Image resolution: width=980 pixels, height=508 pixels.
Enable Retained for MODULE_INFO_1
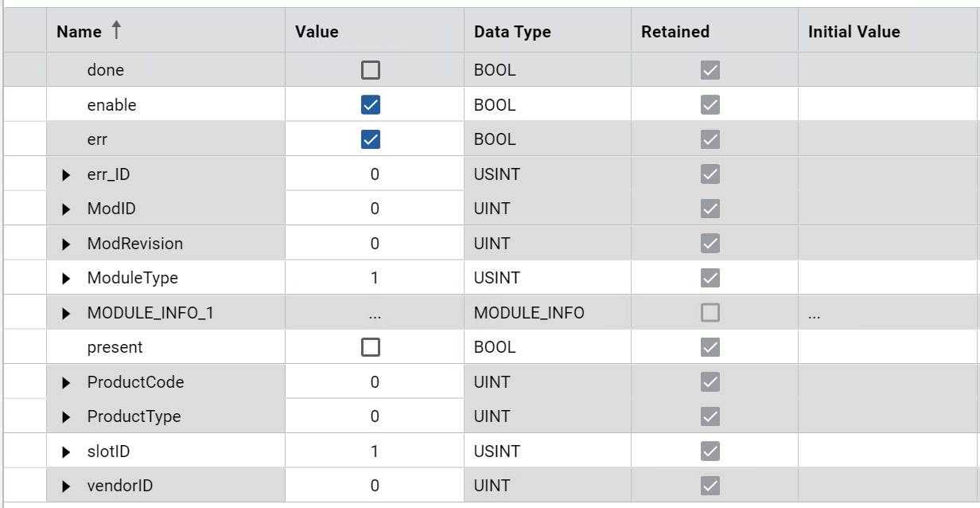(x=710, y=313)
